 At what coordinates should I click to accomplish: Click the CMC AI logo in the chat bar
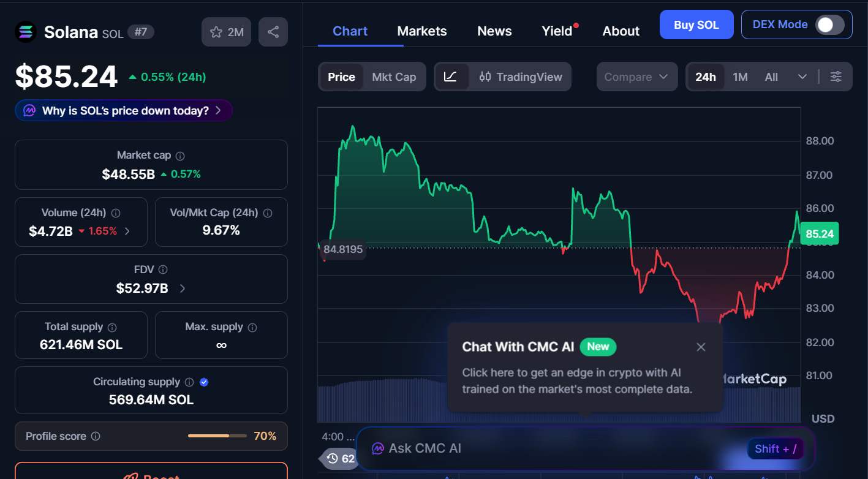377,448
